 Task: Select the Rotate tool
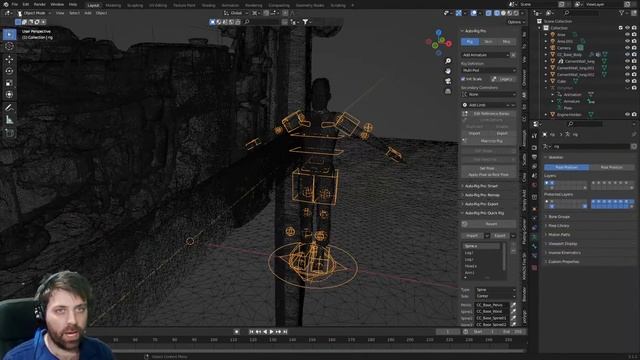(9, 71)
